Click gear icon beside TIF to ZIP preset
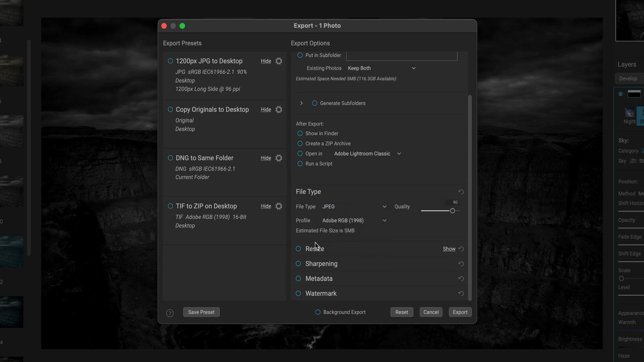Viewport: 644px width, 362px height. [x=279, y=206]
